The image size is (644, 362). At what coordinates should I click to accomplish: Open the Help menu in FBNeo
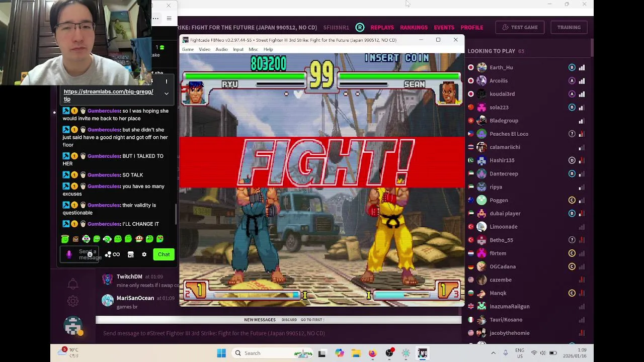(x=268, y=49)
